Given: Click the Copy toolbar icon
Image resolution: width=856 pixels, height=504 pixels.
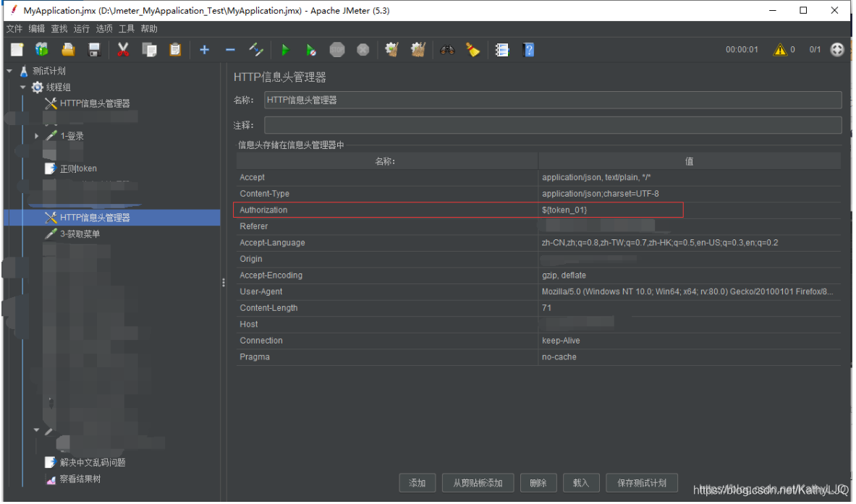Looking at the screenshot, I should (149, 50).
